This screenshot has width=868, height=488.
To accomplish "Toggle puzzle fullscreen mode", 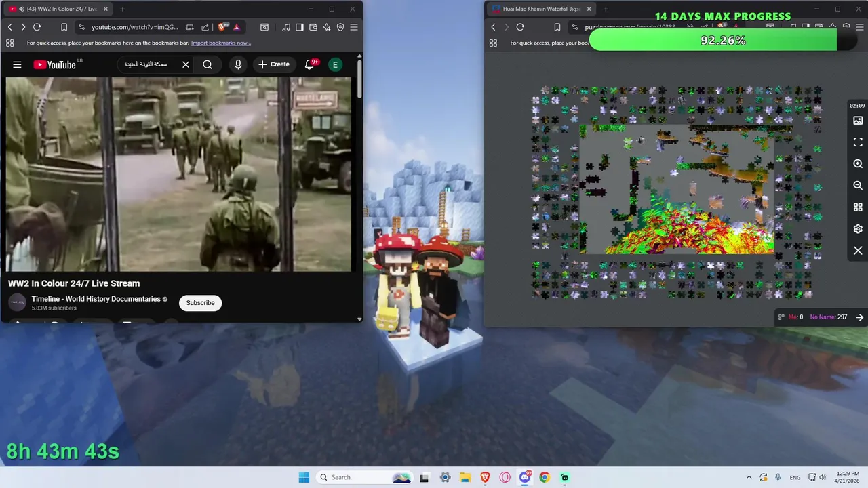I will [x=858, y=142].
